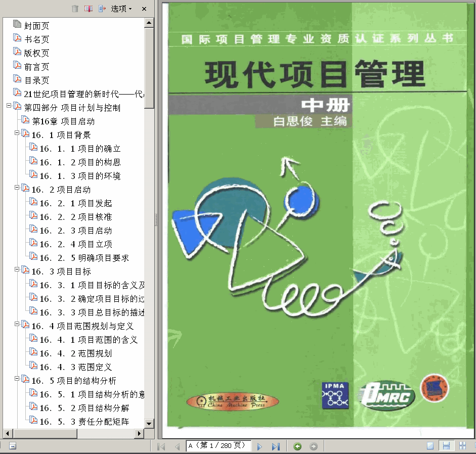The height and width of the screenshot is (454, 476).
Task: Go to the next page arrow
Action: 259,446
